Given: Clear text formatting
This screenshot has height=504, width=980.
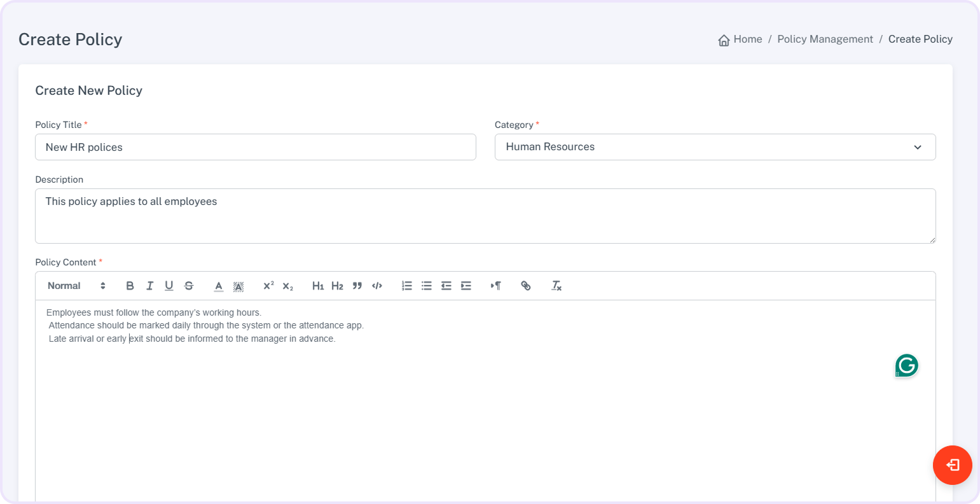Looking at the screenshot, I should [556, 286].
